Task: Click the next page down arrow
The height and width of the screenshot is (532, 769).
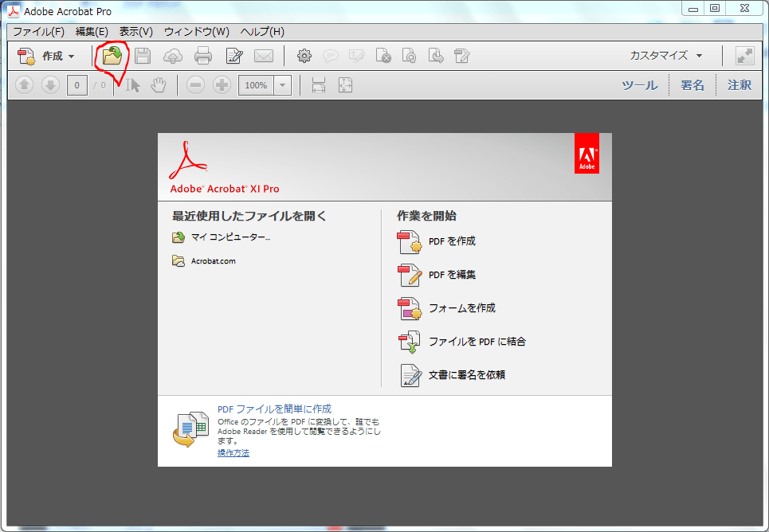Action: point(50,85)
